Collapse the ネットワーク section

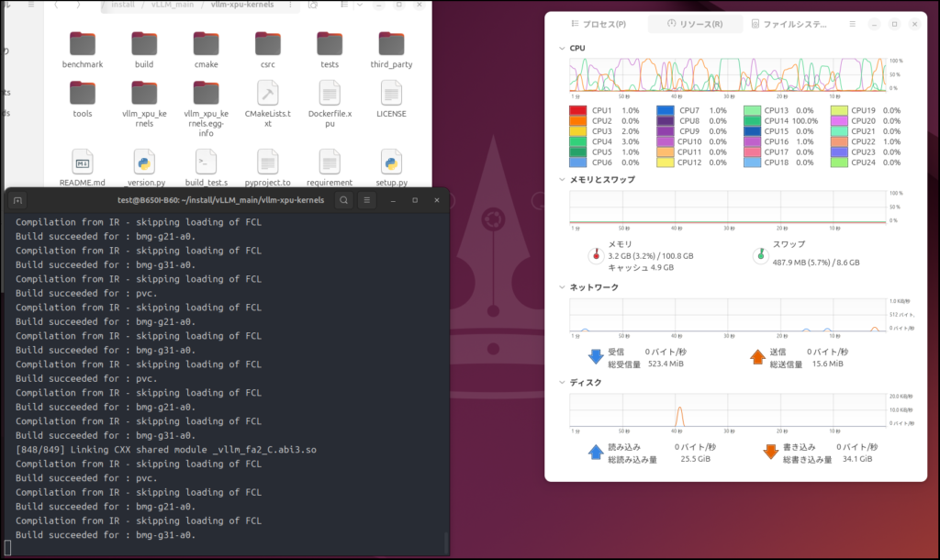562,287
